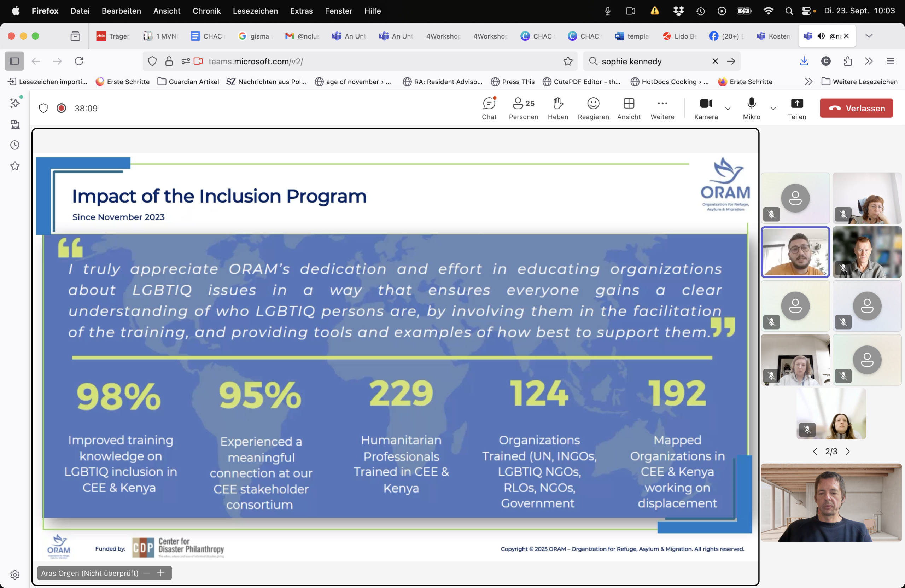Zoom in shared content with plus button
Image resolution: width=905 pixels, height=588 pixels.
tap(161, 573)
